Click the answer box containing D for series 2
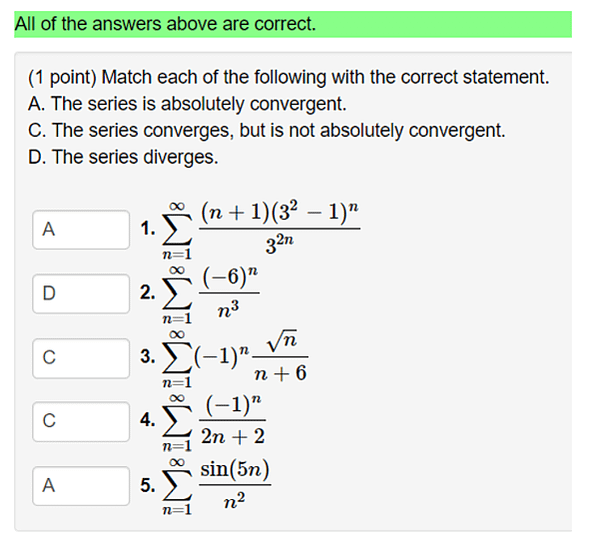The image size is (599, 547). 81,293
